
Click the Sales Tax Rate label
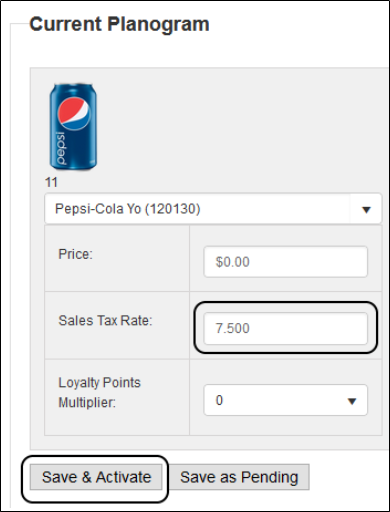pyautogui.click(x=105, y=321)
